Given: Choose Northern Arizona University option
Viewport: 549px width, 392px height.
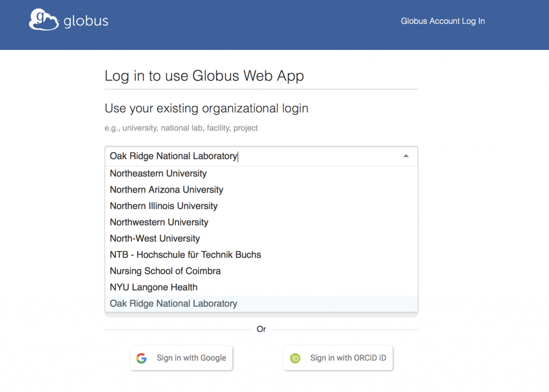Looking at the screenshot, I should pos(166,190).
